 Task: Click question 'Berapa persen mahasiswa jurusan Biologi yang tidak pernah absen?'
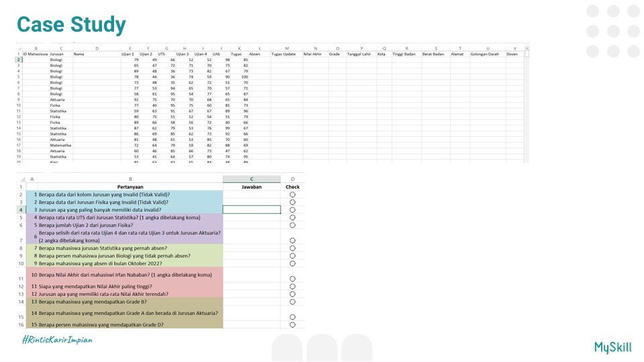point(115,255)
